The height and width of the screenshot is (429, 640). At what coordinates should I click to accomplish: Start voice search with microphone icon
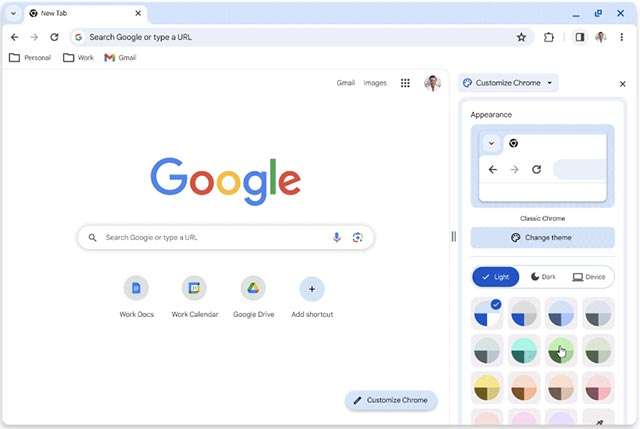coord(336,237)
